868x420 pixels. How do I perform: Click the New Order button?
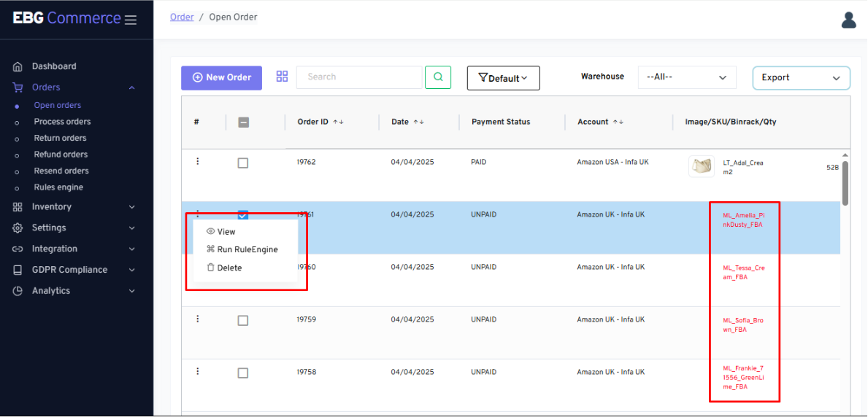click(221, 77)
